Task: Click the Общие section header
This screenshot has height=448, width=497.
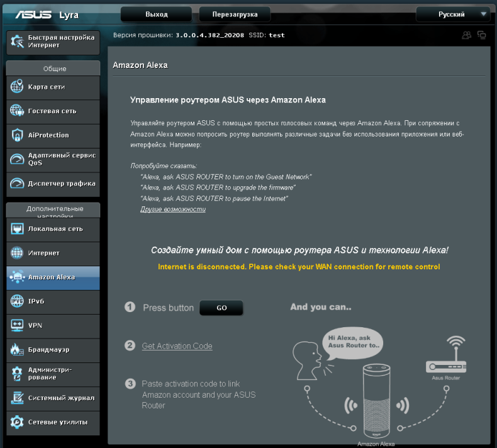Action: [x=53, y=69]
